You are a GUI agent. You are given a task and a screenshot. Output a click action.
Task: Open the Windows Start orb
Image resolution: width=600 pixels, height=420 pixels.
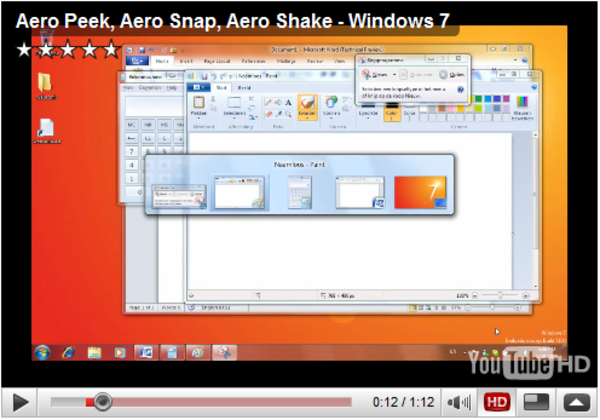point(42,353)
